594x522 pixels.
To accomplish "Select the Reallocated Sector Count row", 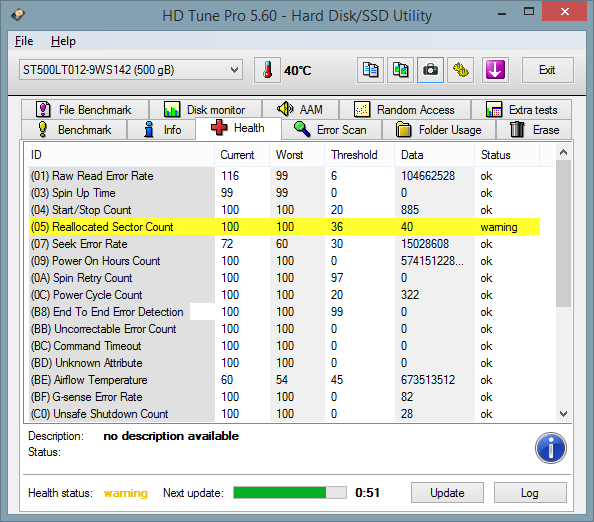I will 284,227.
